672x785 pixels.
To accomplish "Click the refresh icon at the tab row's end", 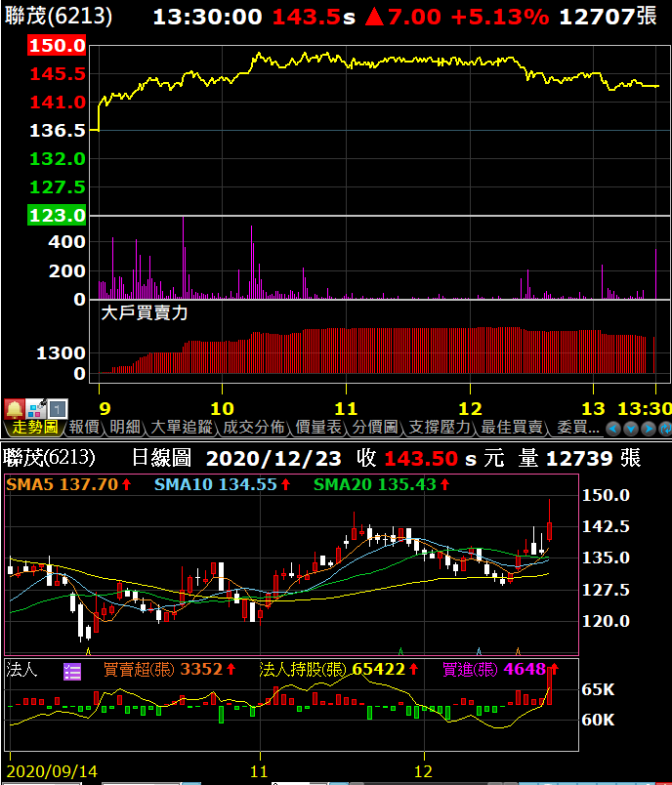I will pyautogui.click(x=665, y=429).
